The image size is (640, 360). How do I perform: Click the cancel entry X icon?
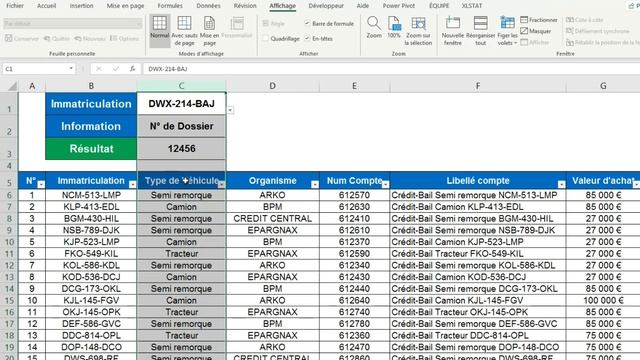[x=98, y=69]
